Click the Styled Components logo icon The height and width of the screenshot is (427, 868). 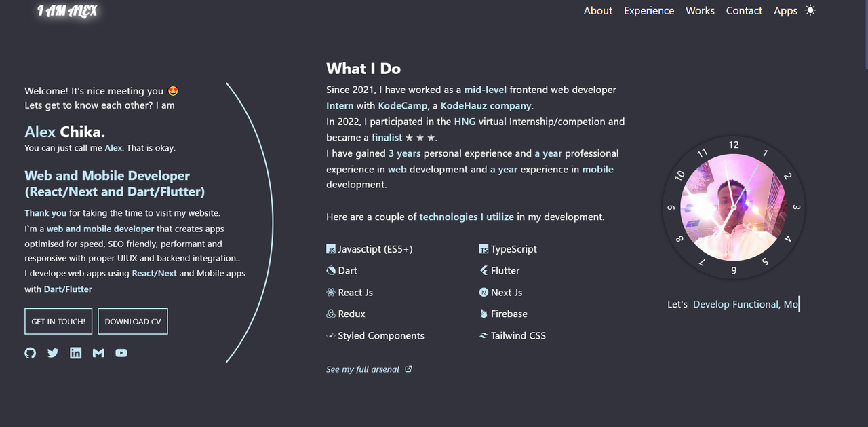(331, 336)
